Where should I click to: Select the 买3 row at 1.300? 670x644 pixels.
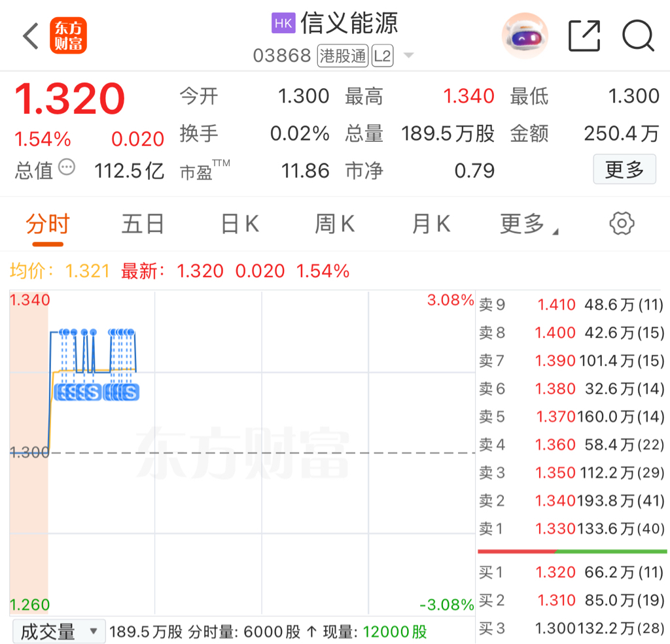pyautogui.click(x=571, y=628)
